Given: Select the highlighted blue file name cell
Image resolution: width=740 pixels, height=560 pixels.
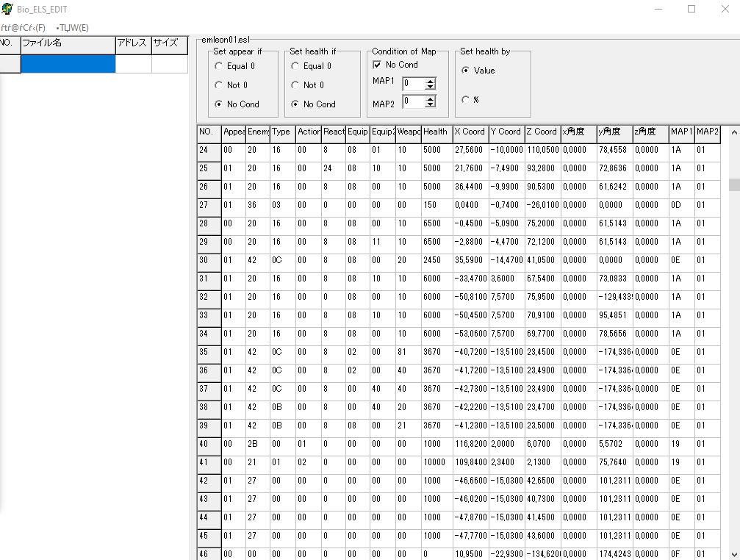Looking at the screenshot, I should click(68, 64).
